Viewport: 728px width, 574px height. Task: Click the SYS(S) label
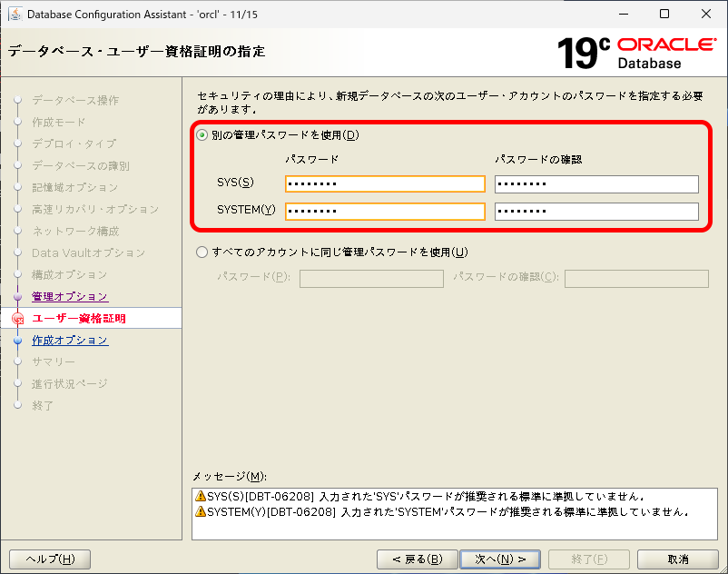235,183
